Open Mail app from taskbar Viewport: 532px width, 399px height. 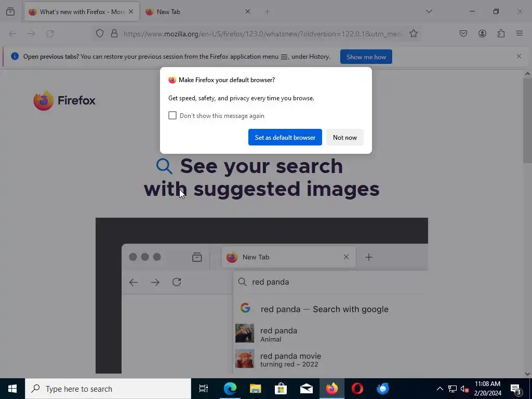point(307,389)
